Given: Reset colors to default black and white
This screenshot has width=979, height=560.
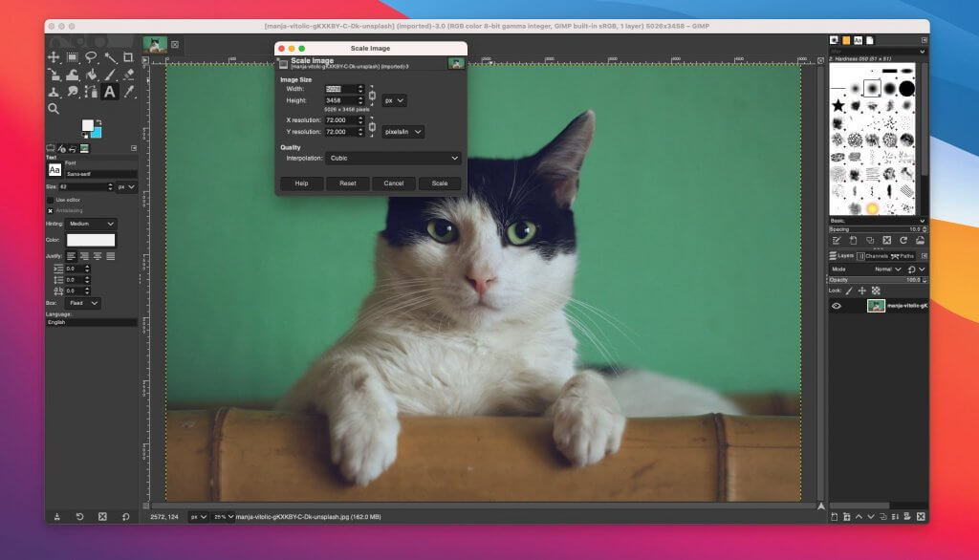Looking at the screenshot, I should click(x=85, y=136).
